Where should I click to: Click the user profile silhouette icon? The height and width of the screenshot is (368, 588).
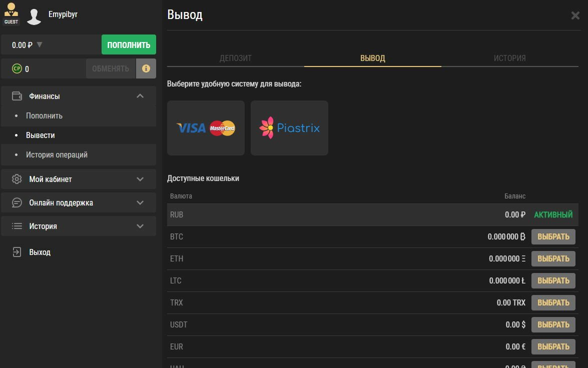(x=34, y=15)
